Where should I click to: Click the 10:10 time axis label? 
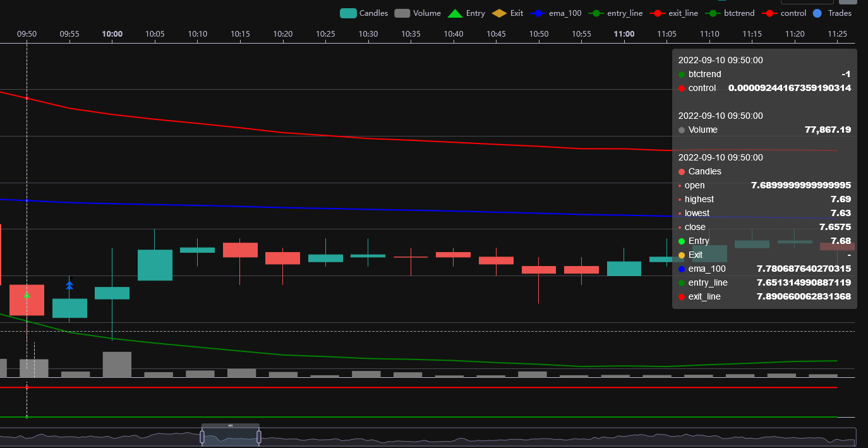[197, 33]
